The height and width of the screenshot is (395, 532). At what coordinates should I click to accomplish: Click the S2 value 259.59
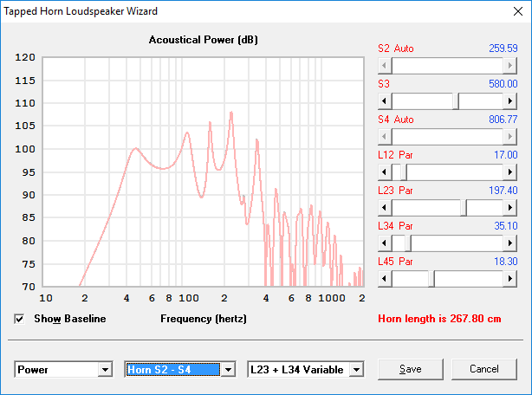click(x=503, y=49)
